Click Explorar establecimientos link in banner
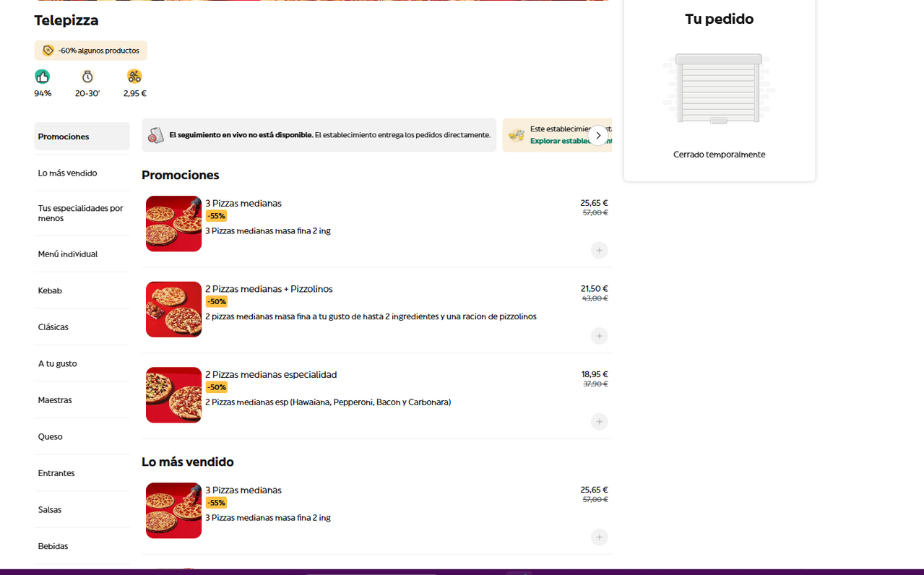Viewport: 924px width, 575px height. [571, 141]
